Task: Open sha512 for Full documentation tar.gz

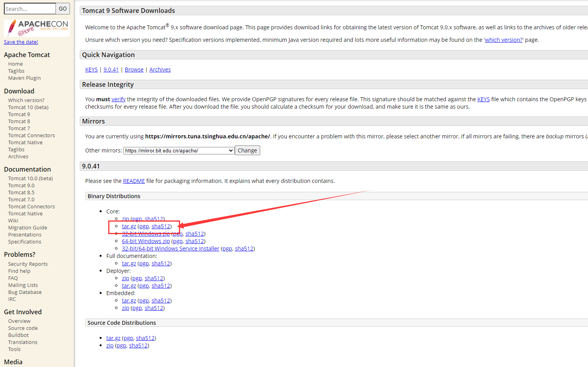Action: 161,263
